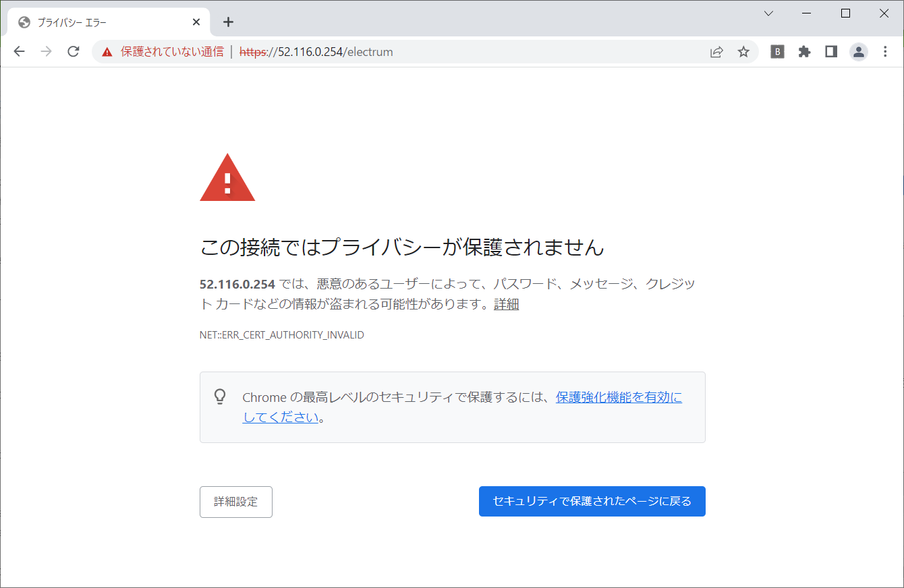This screenshot has width=904, height=588.
Task: Bookmark this page with the star icon
Action: [x=743, y=52]
